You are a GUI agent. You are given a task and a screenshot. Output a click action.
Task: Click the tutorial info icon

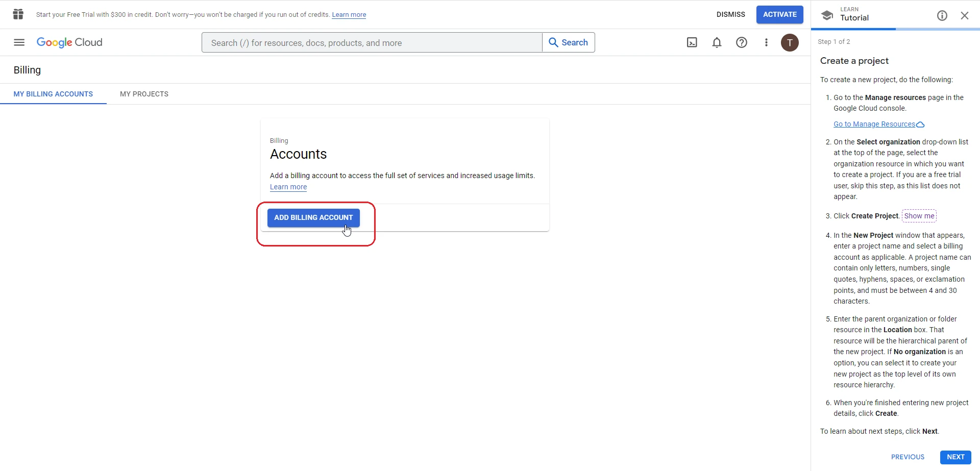[x=942, y=15]
